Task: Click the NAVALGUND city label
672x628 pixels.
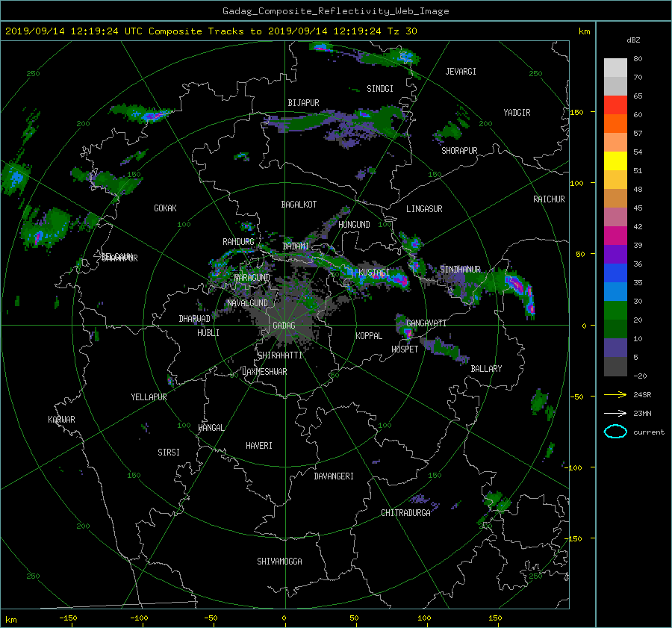Action: (247, 303)
